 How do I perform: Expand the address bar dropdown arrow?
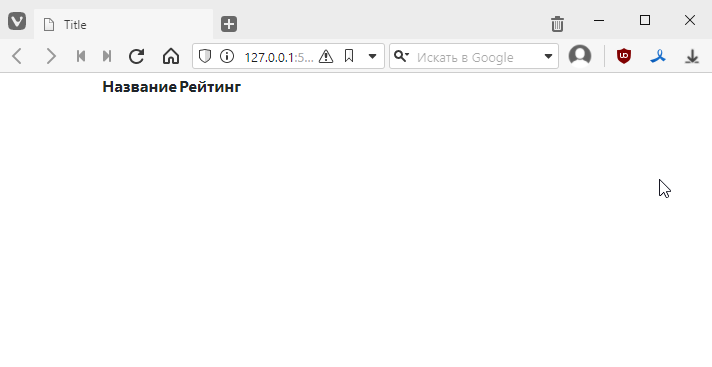click(x=372, y=56)
